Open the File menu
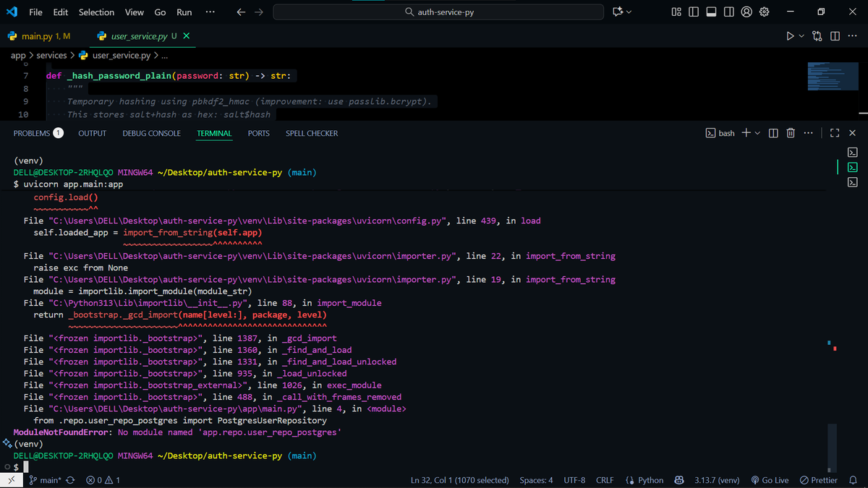Image resolution: width=868 pixels, height=488 pixels. [35, 12]
